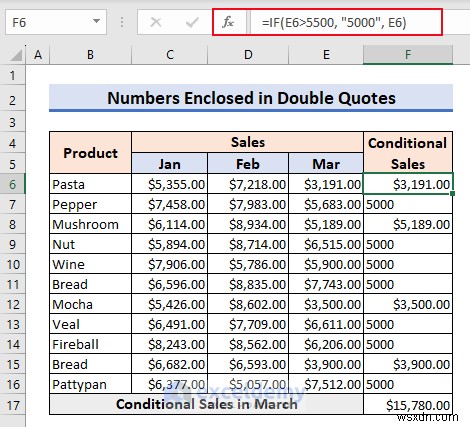Screen dimensions: 470x427
Task: Select row 6 header
Action: (x=13, y=184)
